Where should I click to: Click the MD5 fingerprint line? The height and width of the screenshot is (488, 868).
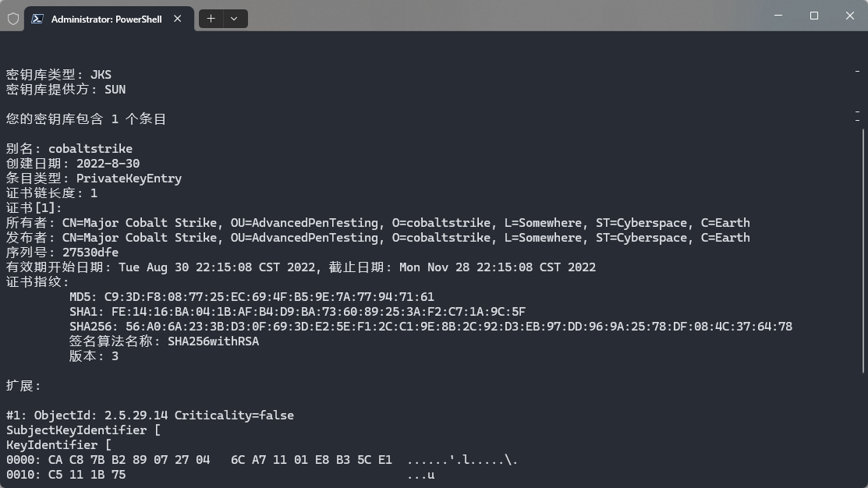252,297
